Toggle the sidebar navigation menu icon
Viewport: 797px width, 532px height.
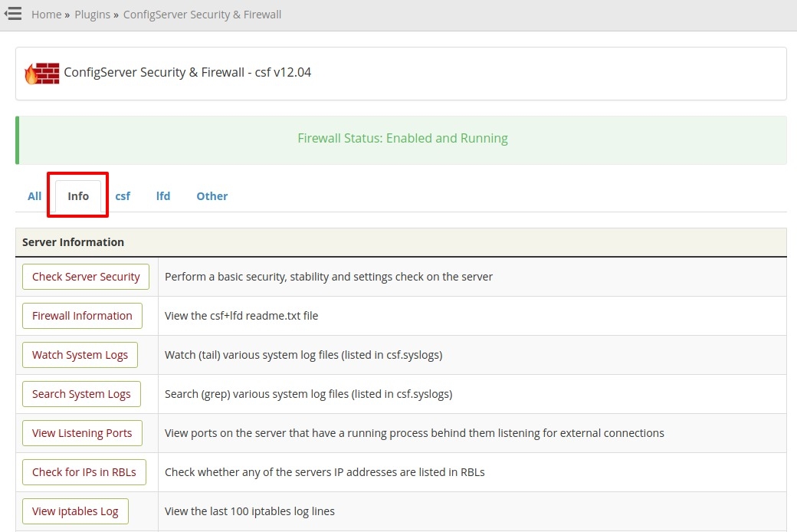click(13, 14)
